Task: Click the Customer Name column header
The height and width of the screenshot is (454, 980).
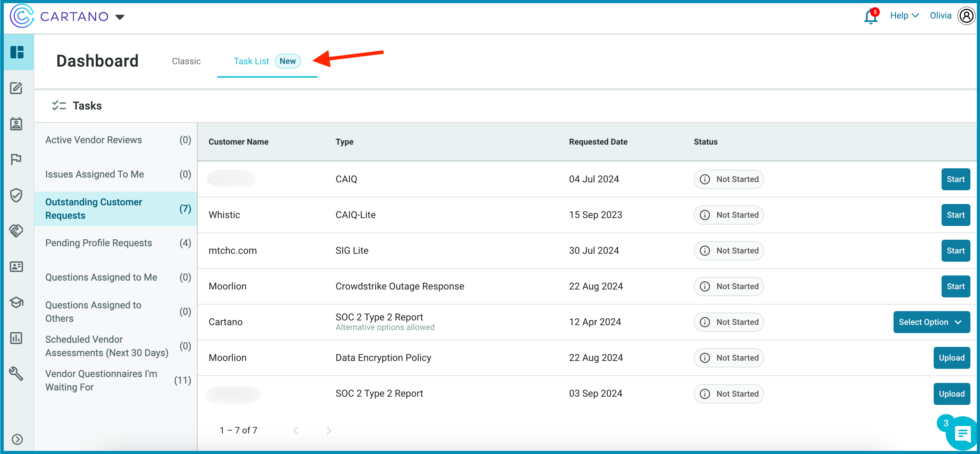Action: (x=238, y=142)
